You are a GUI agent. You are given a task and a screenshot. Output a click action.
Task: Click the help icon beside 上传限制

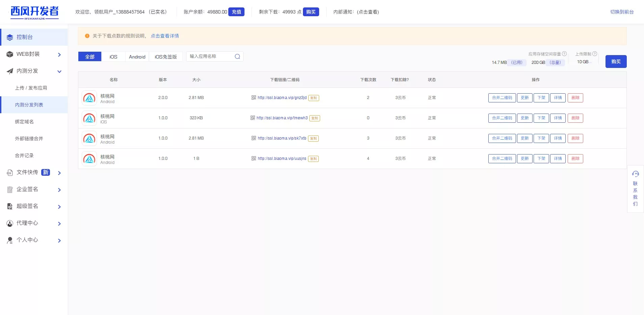coord(595,54)
